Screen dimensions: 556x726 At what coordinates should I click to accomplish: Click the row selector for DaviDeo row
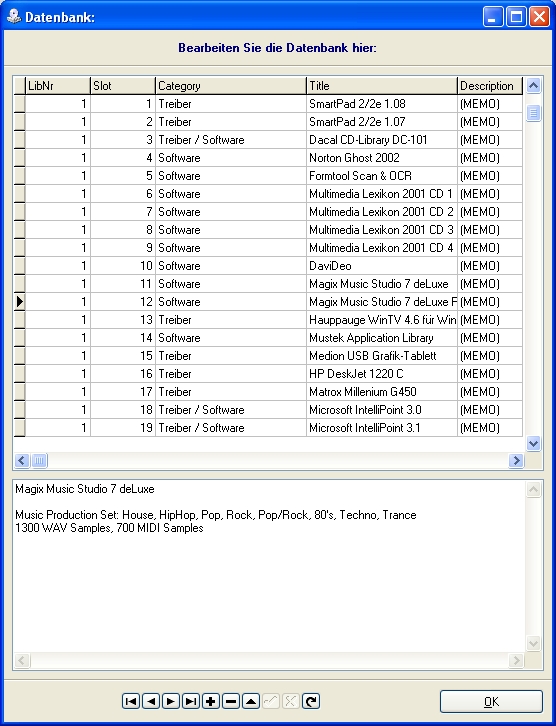pos(19,266)
